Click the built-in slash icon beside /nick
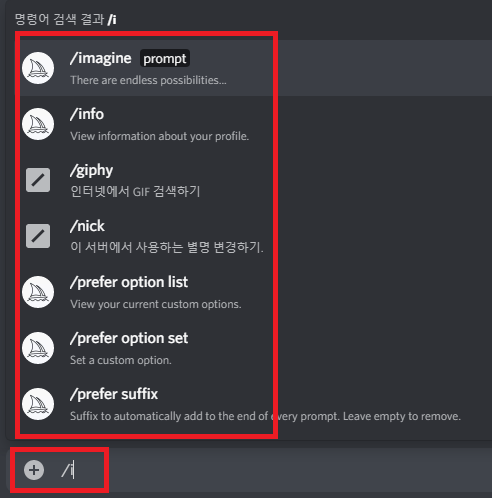The width and height of the screenshot is (492, 498). 38,236
